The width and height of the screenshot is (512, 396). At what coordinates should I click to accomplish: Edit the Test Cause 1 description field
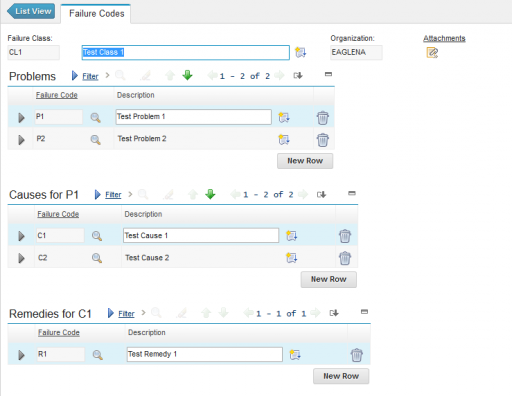[201, 235]
